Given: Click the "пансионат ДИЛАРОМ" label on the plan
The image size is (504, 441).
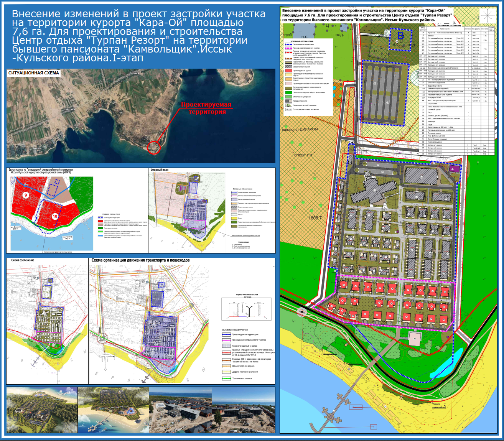Looking at the screenshot, I should tap(300, 130).
